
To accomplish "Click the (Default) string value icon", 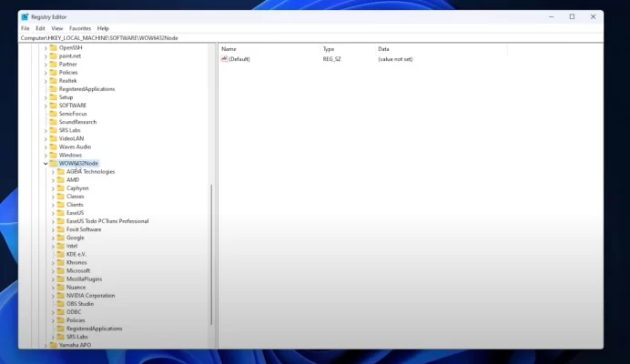I will point(225,59).
